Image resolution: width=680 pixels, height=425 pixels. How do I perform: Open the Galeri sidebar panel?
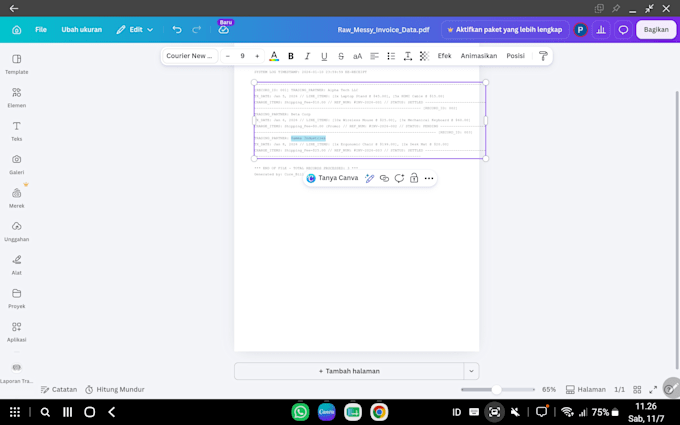point(16,164)
